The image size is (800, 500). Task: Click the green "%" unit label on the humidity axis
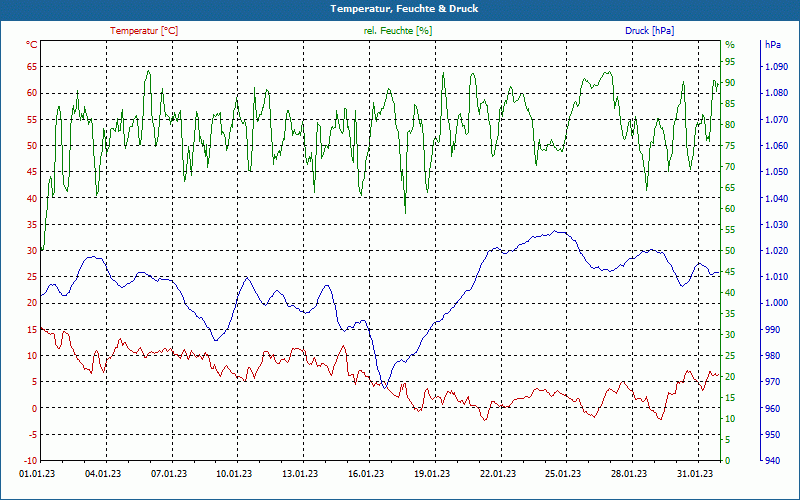pyautogui.click(x=730, y=45)
